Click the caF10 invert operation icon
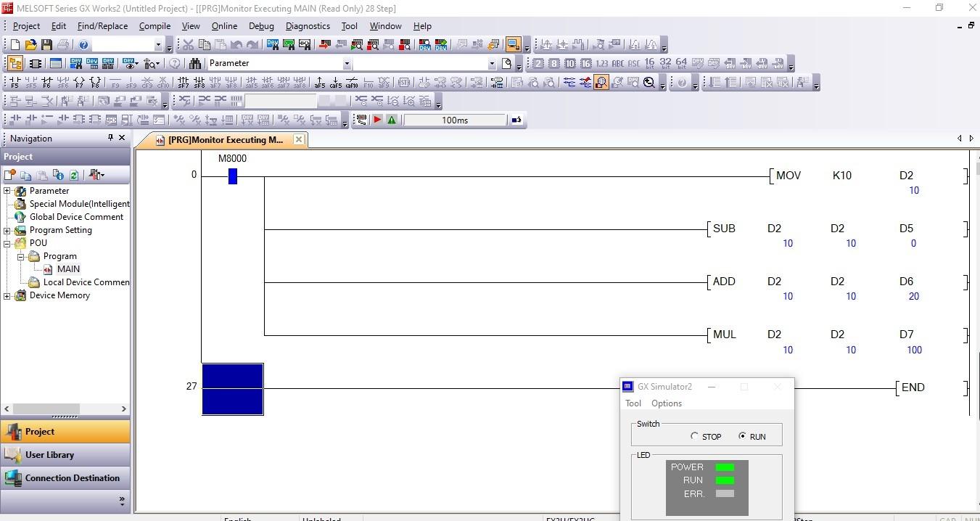The image size is (980, 521). (352, 83)
